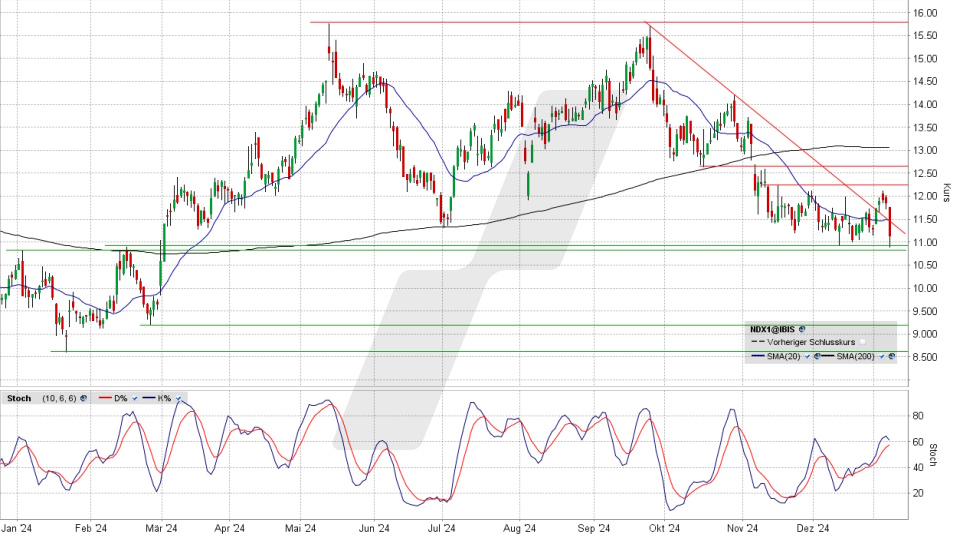Click the Mai '24 date label
The width and height of the screenshot is (960, 540).
pos(300,528)
